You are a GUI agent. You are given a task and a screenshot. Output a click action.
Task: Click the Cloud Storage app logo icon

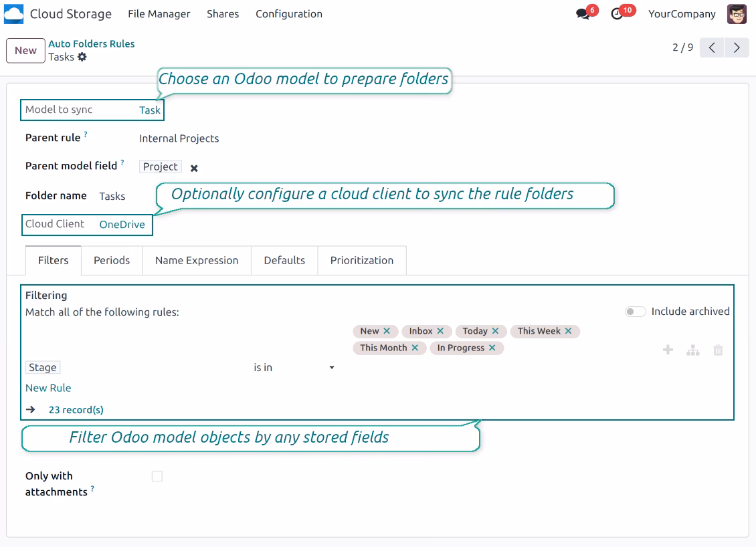pos(13,14)
